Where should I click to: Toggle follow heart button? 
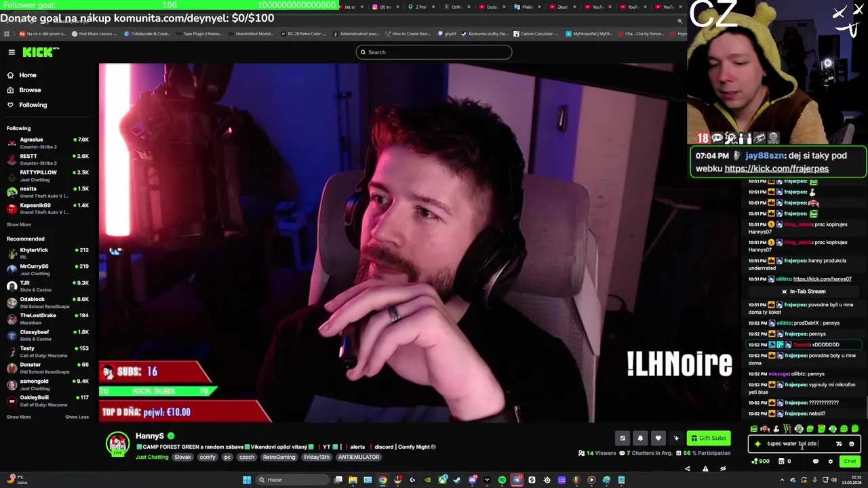click(x=658, y=438)
